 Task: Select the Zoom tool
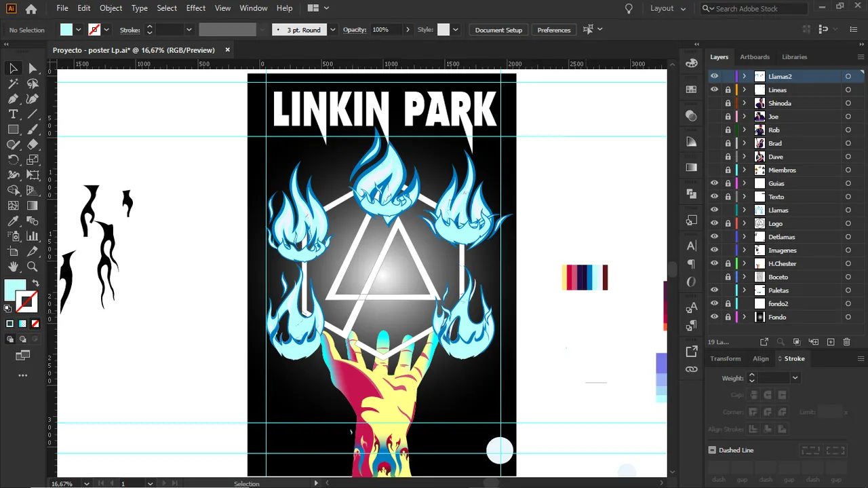(x=33, y=267)
